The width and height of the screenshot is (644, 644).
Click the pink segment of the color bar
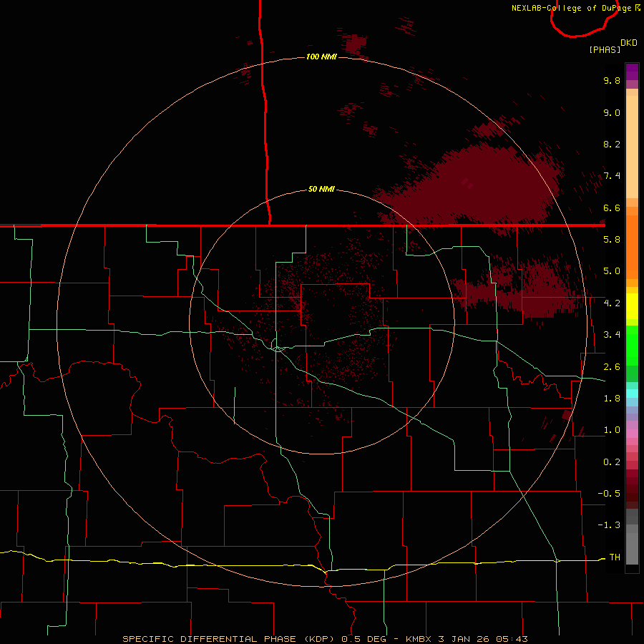point(632,434)
